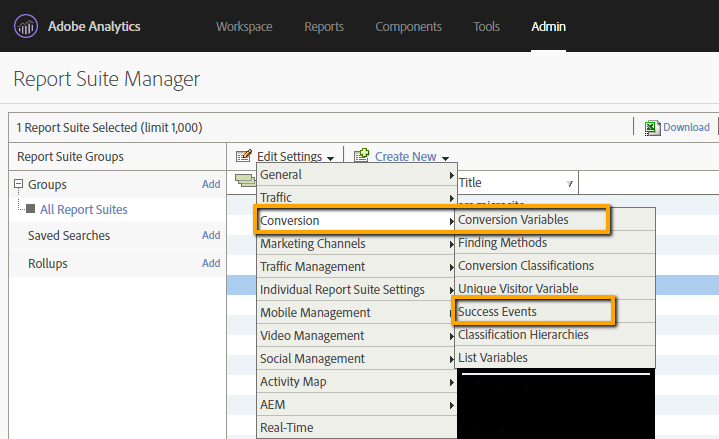This screenshot has height=439, width=719.
Task: Click '1 Report Suite Selected' text
Action: pyautogui.click(x=109, y=128)
